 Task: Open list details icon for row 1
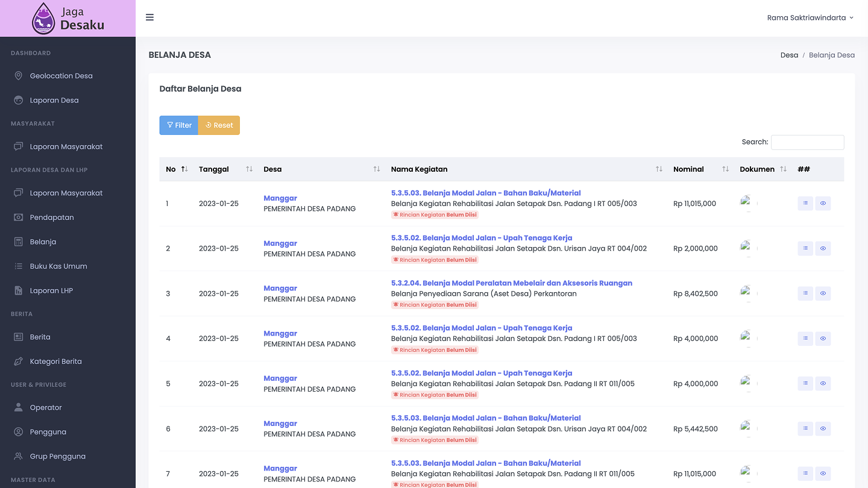point(805,204)
